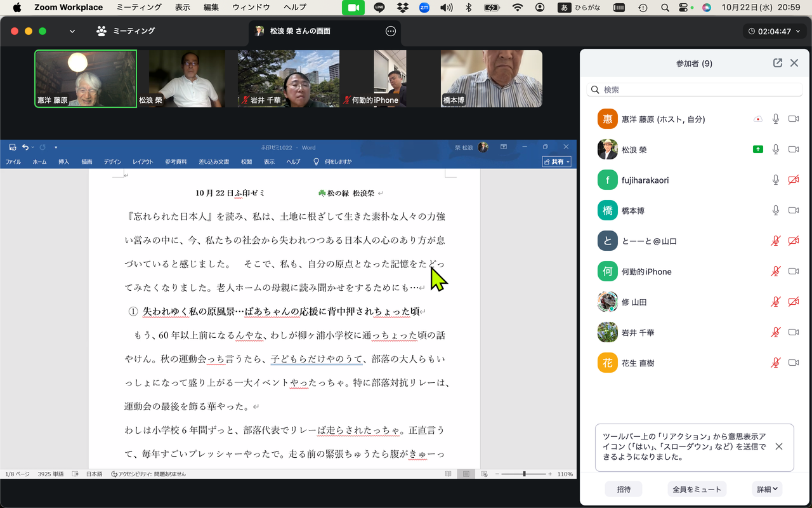812x508 pixels.
Task: Click the 惠洋 藤原 host avatar
Action: 608,119
